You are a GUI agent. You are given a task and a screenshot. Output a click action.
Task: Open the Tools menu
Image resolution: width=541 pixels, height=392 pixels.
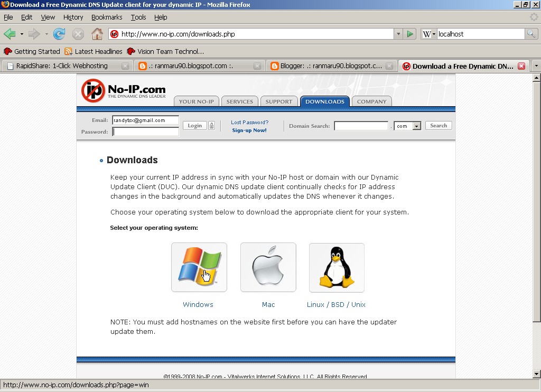pyautogui.click(x=138, y=17)
